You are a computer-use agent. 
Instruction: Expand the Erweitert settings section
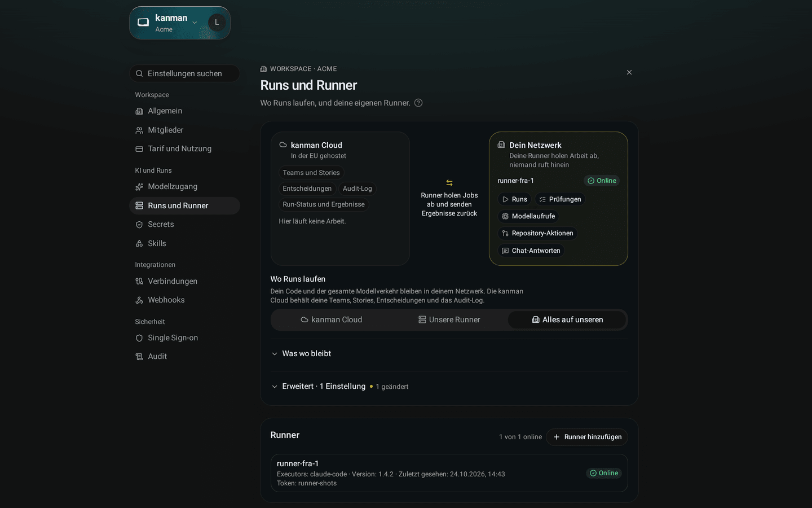tap(449, 387)
